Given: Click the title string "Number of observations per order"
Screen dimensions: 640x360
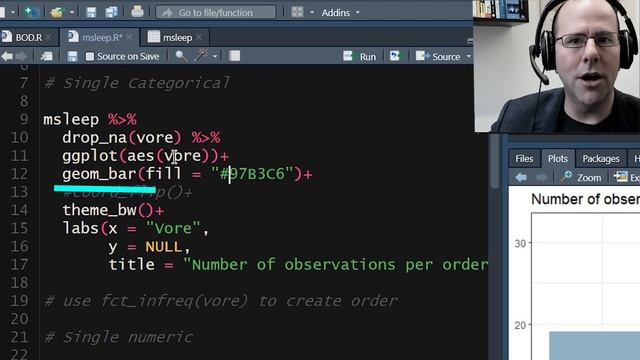Looking at the screenshot, I should [336, 264].
